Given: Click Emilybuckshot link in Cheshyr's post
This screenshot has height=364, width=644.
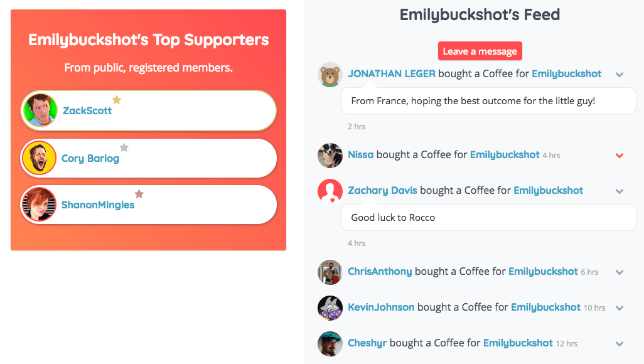Looking at the screenshot, I should (518, 343).
